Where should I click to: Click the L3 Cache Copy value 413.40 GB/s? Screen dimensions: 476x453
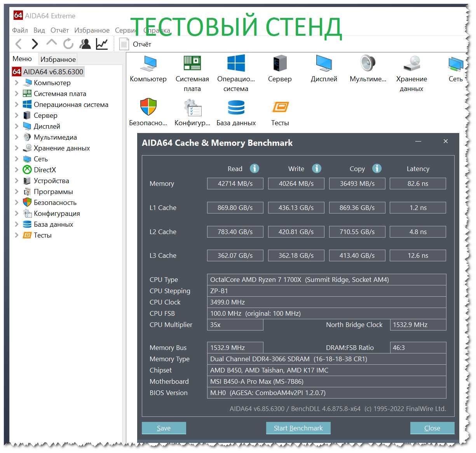[357, 255]
